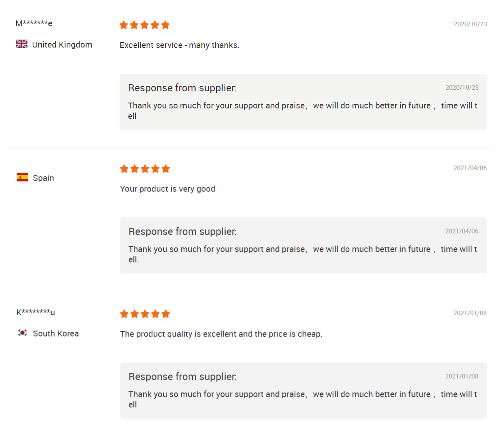This screenshot has height=437, width=504.
Task: Click the Spain flag icon
Action: 22,177
